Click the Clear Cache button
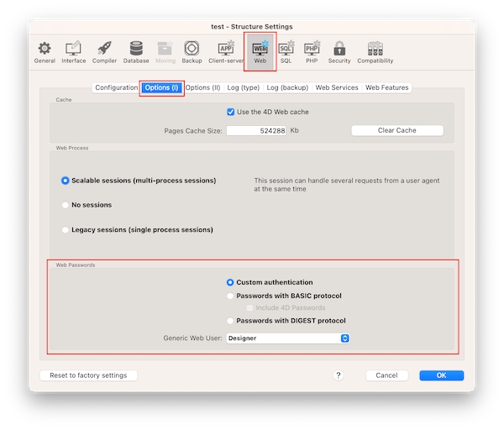This screenshot has height=430, width=504. (x=396, y=130)
